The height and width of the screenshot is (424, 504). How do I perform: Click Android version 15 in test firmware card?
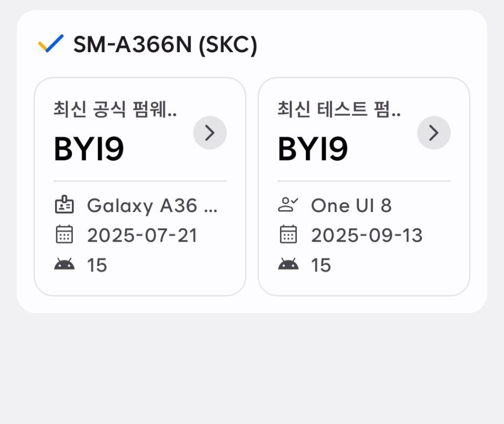321,266
